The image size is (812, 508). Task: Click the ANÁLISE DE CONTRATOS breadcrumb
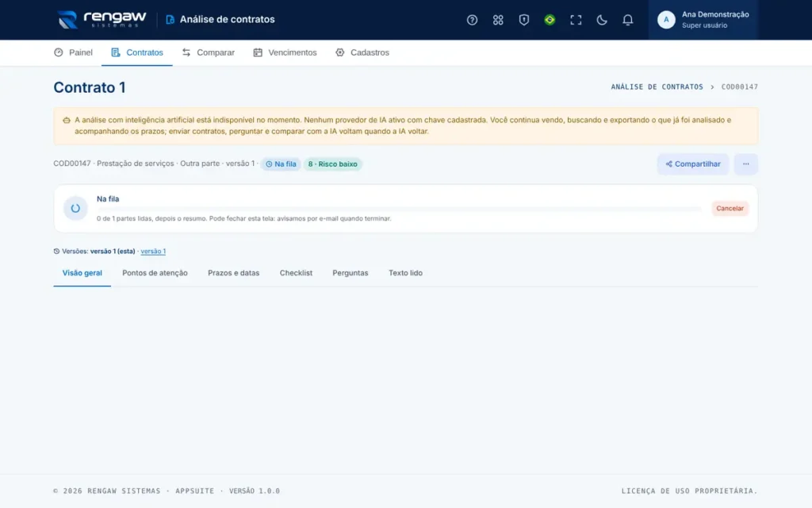[x=657, y=87]
